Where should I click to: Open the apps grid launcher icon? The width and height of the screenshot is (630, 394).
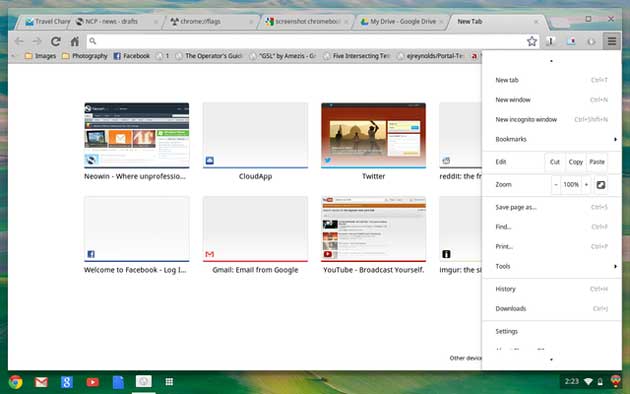(x=169, y=382)
